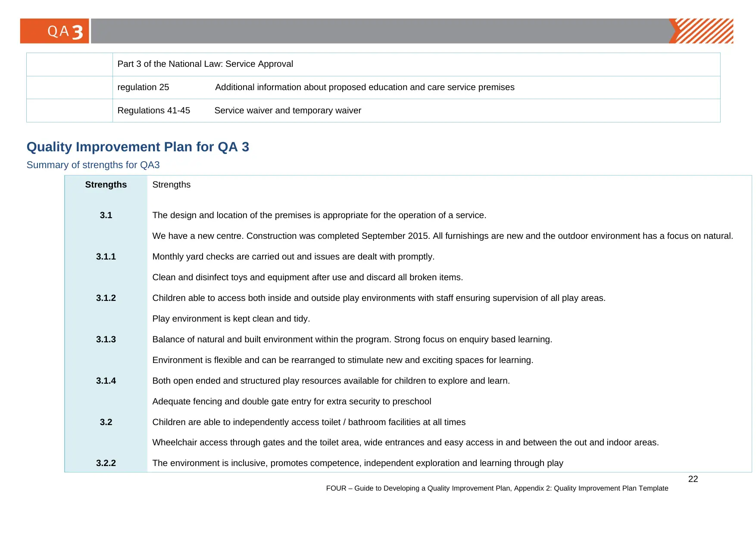Select element number '3.1'

pos(106,216)
